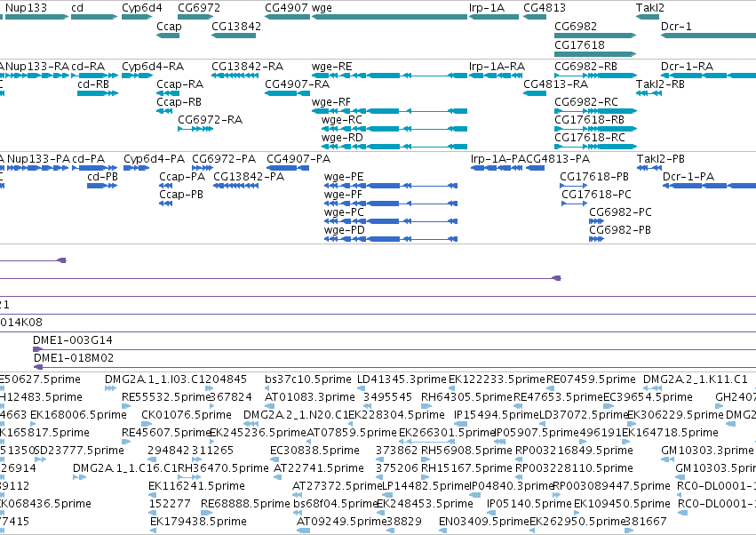The width and height of the screenshot is (756, 535).
Task: Select the wge gene span bar
Action: pyautogui.click(x=390, y=17)
